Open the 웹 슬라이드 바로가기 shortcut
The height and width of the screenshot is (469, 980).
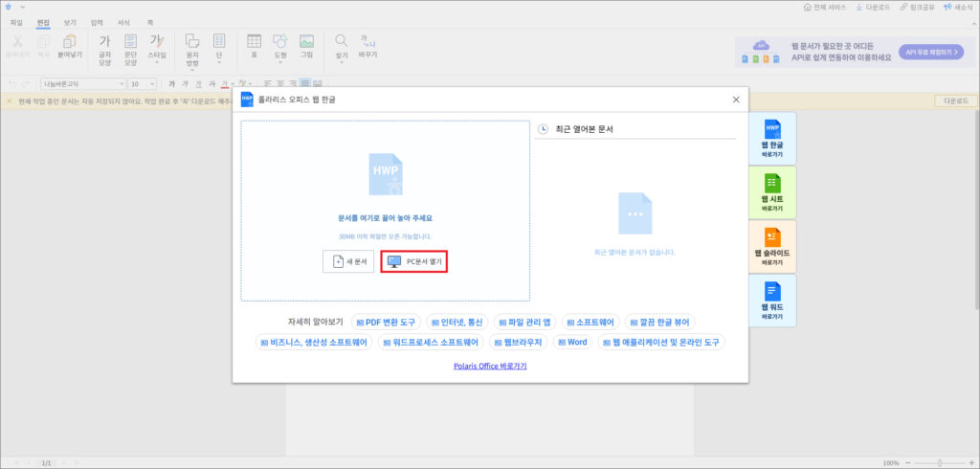(772, 246)
